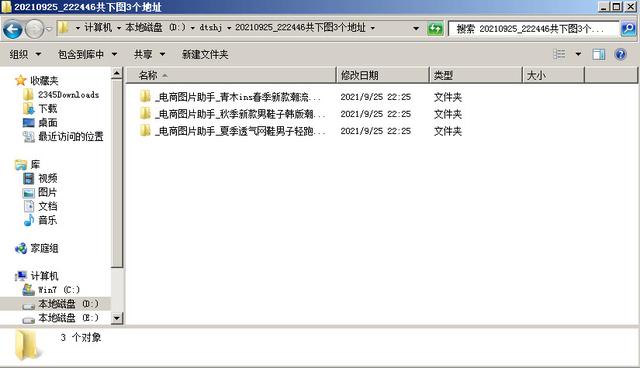Click the search magnifier icon
The height and width of the screenshot is (368, 640).
[x=628, y=29]
